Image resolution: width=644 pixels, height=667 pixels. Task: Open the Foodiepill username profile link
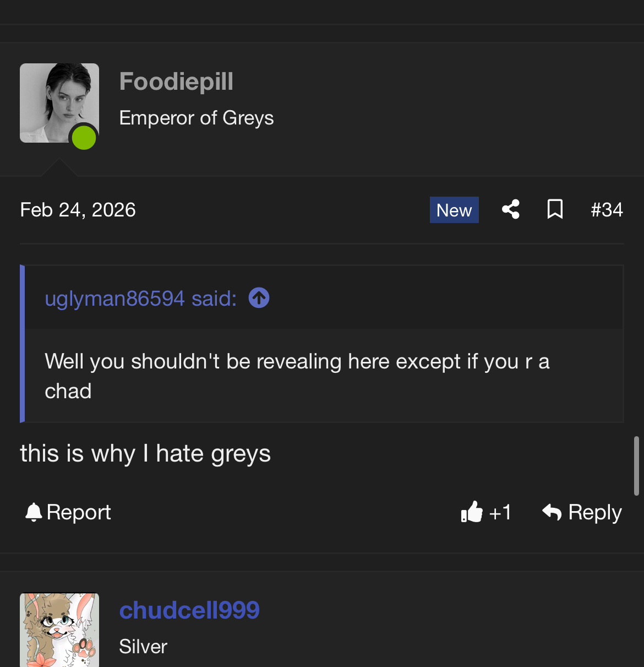(x=176, y=82)
